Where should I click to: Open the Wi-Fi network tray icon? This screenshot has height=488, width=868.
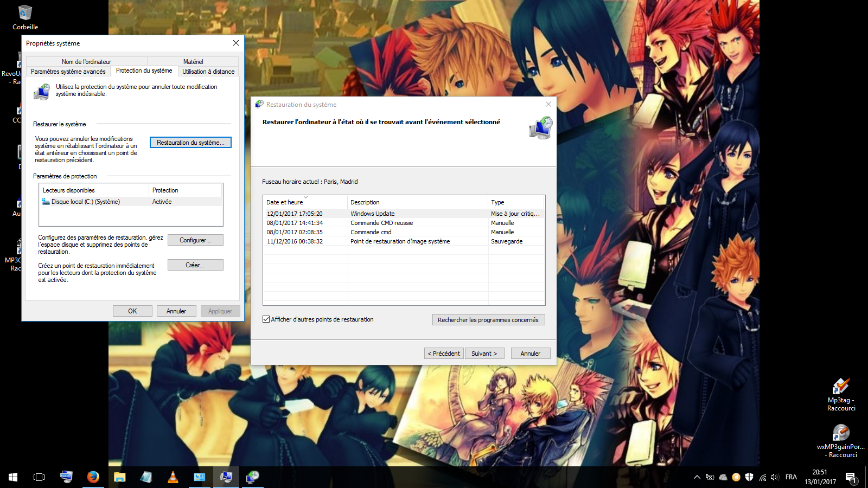click(x=762, y=477)
